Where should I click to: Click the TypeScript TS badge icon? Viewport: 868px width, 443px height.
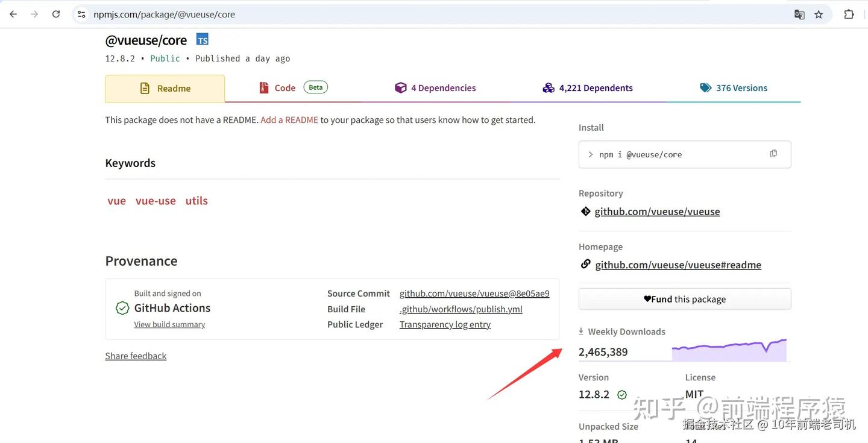(x=203, y=40)
